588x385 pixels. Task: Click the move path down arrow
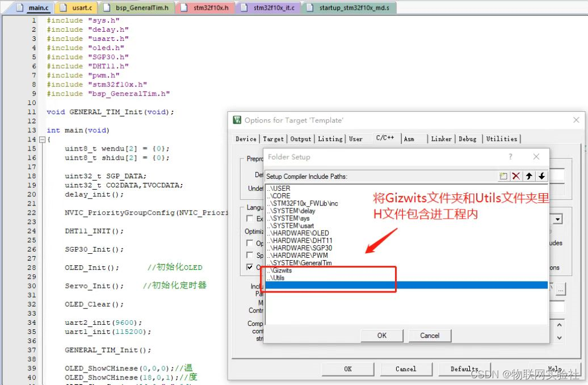[x=541, y=176]
